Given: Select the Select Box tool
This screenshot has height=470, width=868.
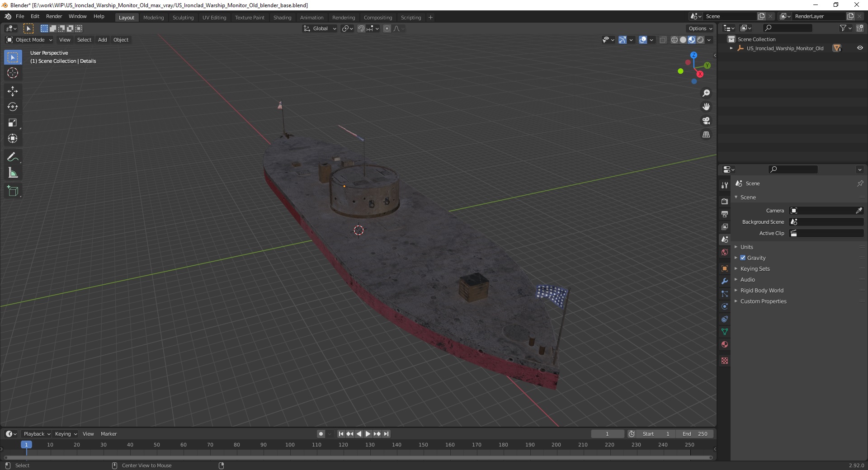Looking at the screenshot, I should (x=13, y=57).
